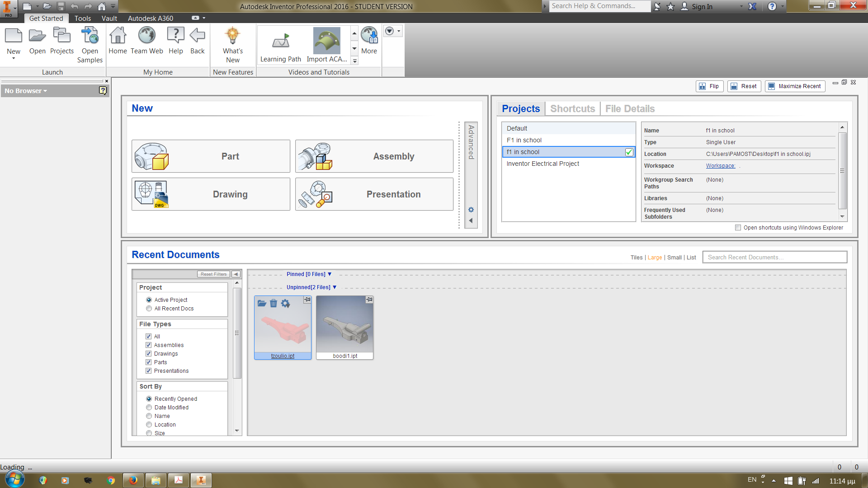Enable Open shortcuts using Windows Explorer
This screenshot has height=488, width=868.
coord(738,228)
